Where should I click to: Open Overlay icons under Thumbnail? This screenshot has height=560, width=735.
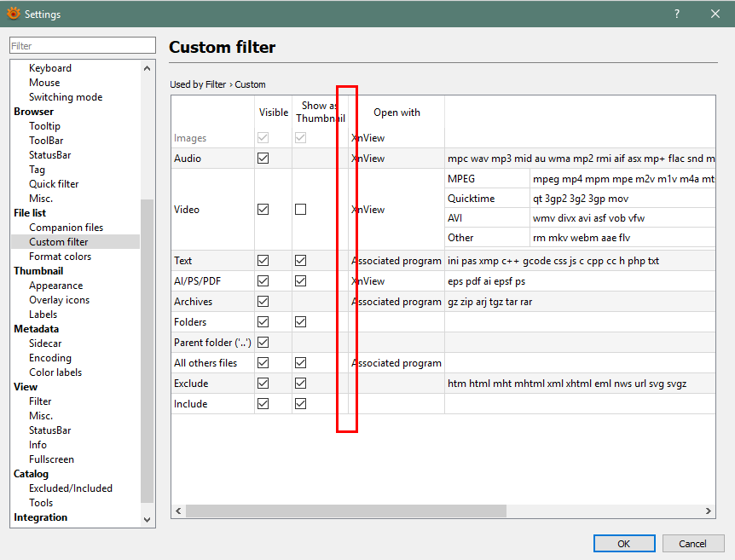pyautogui.click(x=59, y=300)
